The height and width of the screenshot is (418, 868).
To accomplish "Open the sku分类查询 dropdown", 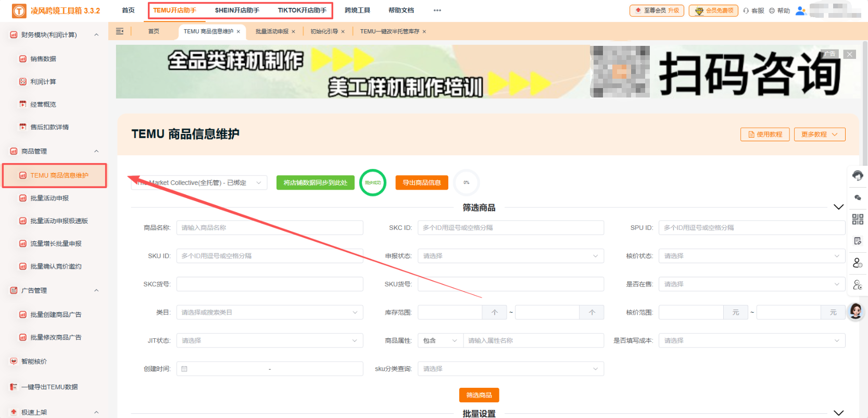I will (511, 368).
